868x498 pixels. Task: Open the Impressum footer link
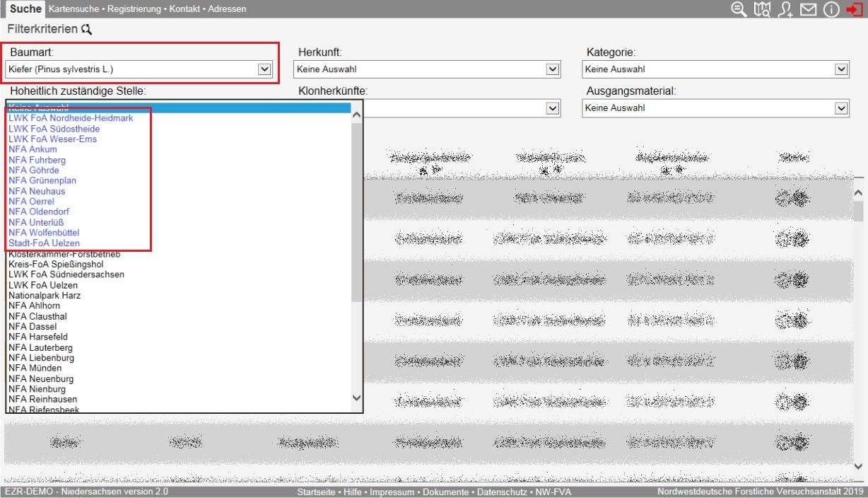[393, 492]
